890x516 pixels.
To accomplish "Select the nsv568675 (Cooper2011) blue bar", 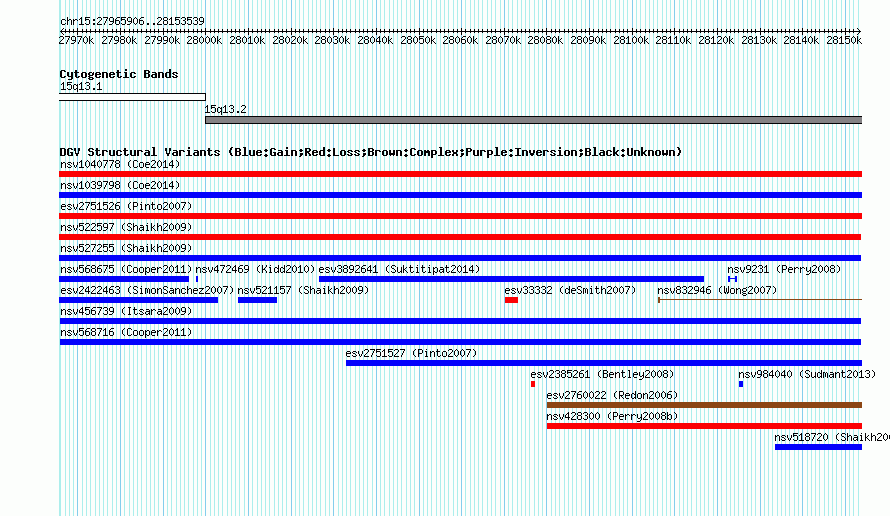I will (124, 279).
